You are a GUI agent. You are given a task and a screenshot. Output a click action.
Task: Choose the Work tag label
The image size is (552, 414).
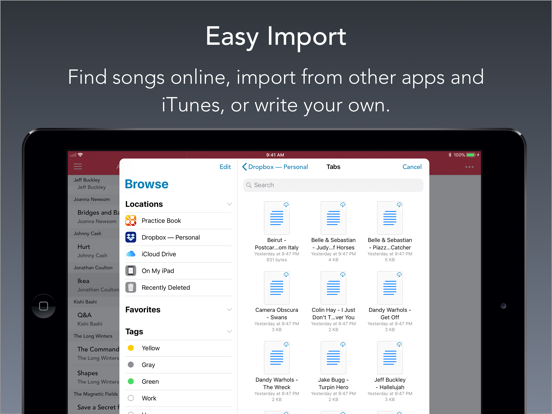click(149, 399)
